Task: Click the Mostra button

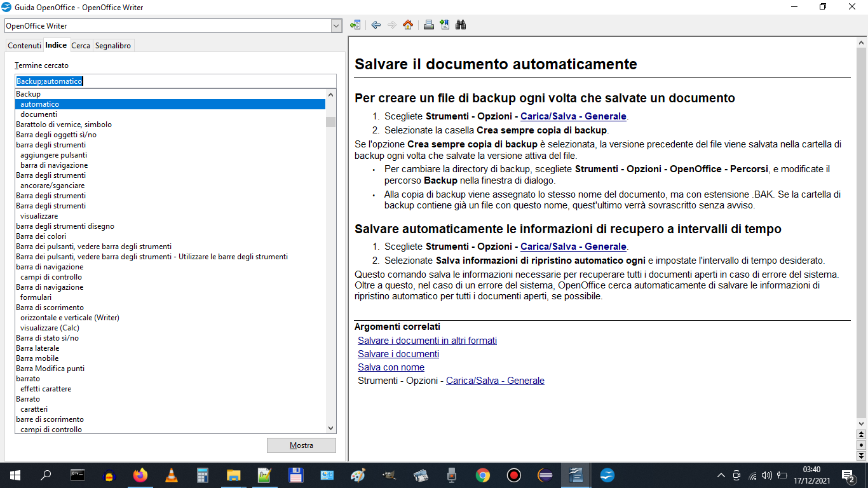Action: (x=301, y=445)
